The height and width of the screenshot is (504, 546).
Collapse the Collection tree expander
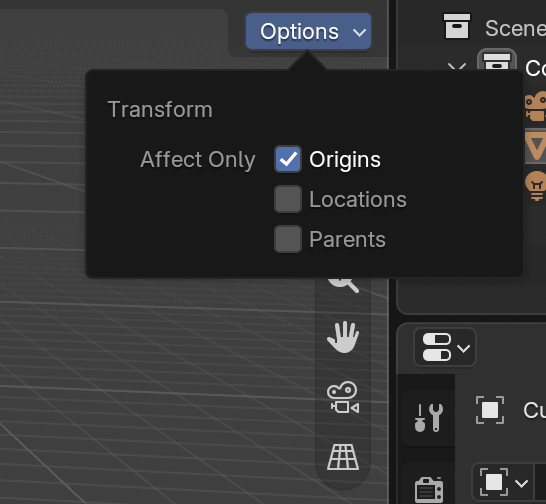pyautogui.click(x=457, y=66)
